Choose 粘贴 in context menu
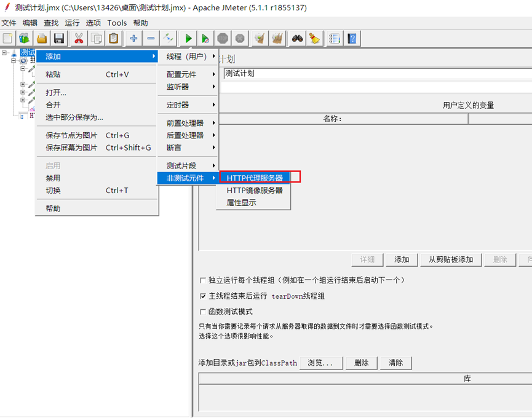This screenshot has width=532, height=418. point(97,74)
